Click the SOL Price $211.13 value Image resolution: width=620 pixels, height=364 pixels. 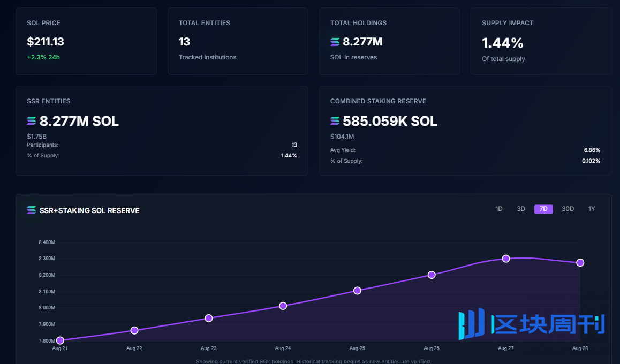[x=46, y=42]
